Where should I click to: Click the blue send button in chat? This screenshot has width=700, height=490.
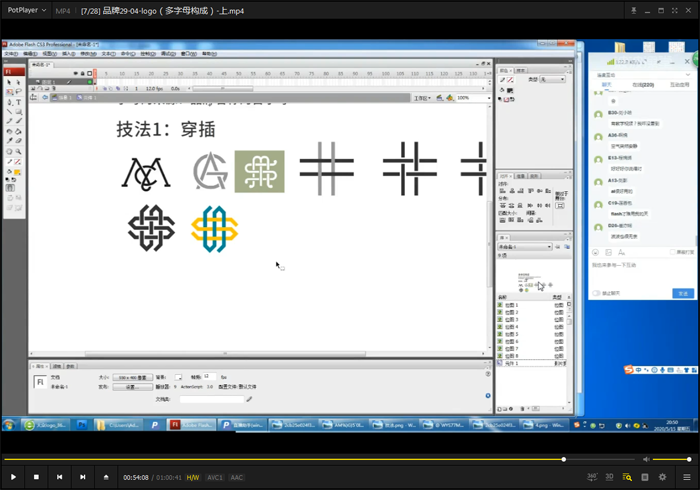[x=683, y=293]
